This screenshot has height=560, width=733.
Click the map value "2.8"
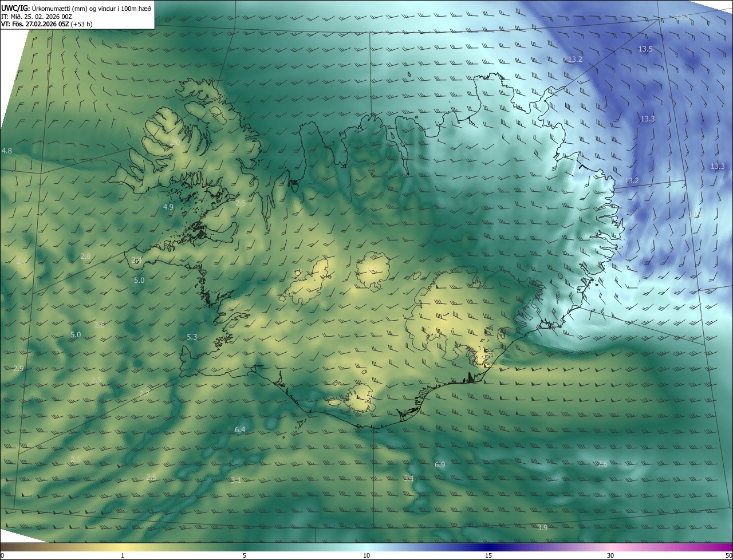pyautogui.click(x=85, y=256)
